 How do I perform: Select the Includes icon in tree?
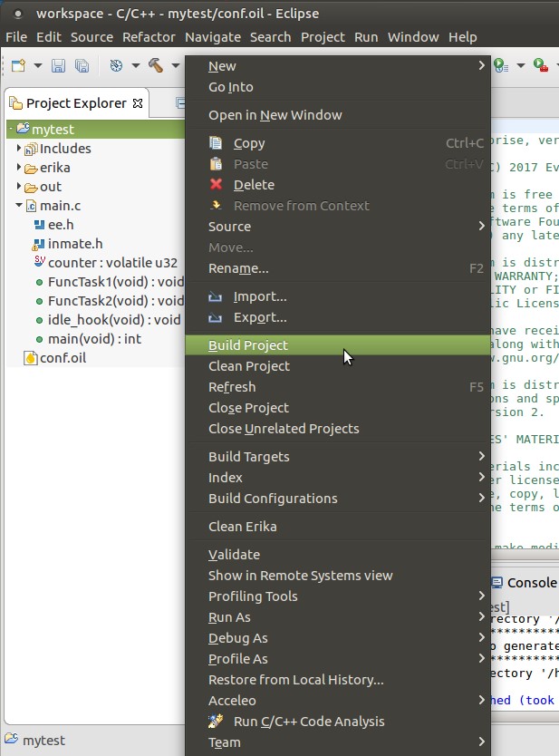point(31,149)
